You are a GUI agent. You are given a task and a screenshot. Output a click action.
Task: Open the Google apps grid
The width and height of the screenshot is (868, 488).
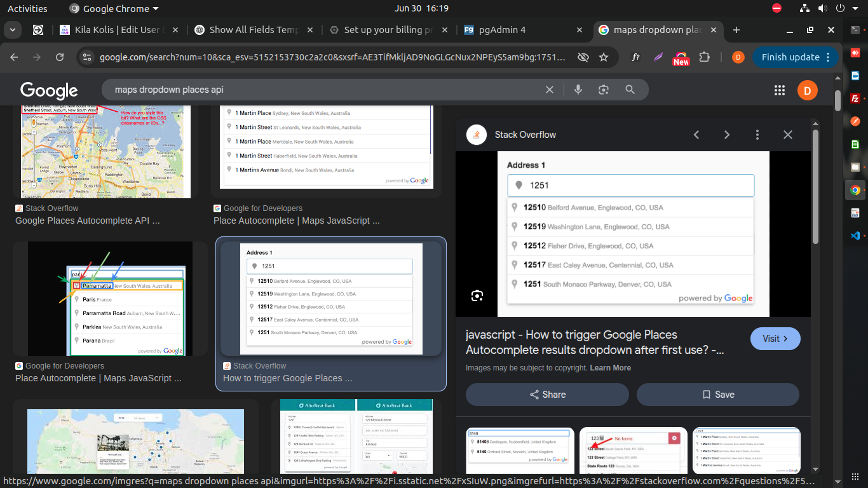(x=780, y=90)
